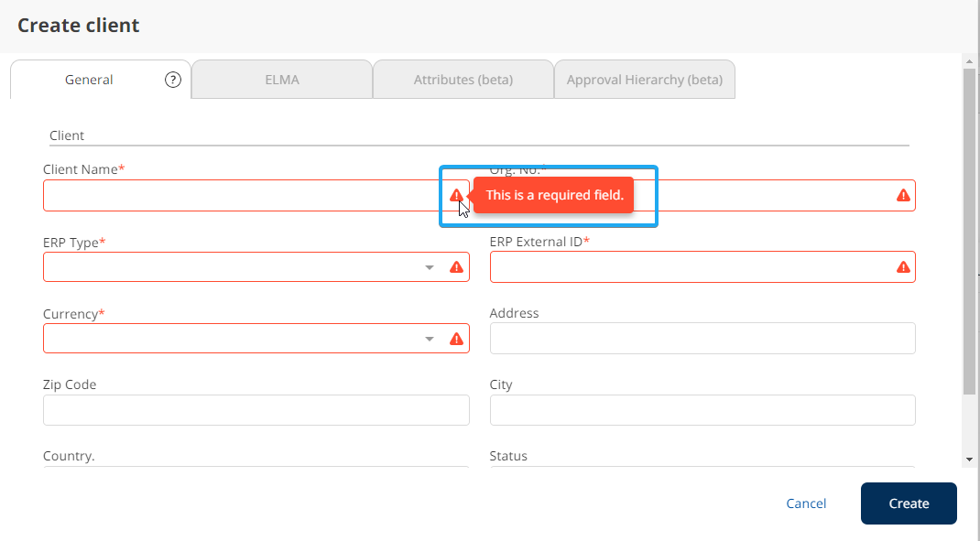Viewport: 980px width, 541px height.
Task: Click the scrollbar up arrow
Action: [x=970, y=61]
